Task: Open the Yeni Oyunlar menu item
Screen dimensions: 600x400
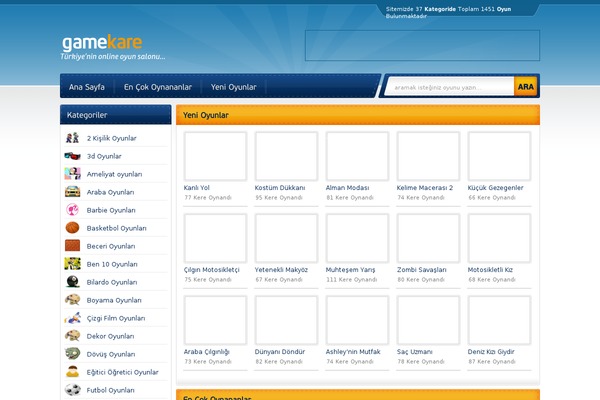Action: point(233,87)
